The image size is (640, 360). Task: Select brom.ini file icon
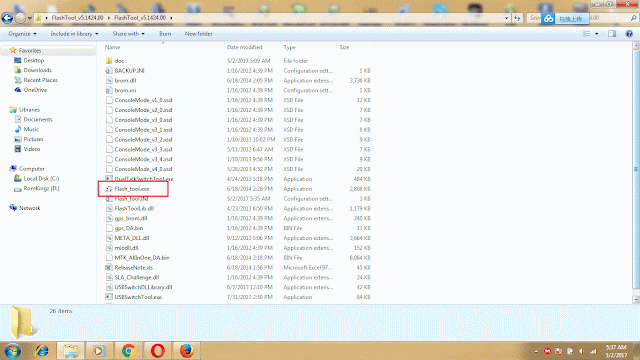[109, 90]
